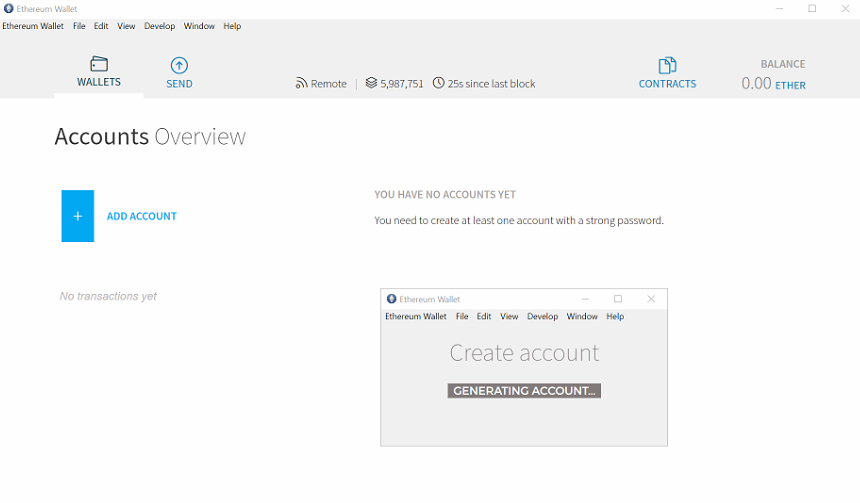
Task: Click the 0.00 balance value
Action: click(756, 83)
